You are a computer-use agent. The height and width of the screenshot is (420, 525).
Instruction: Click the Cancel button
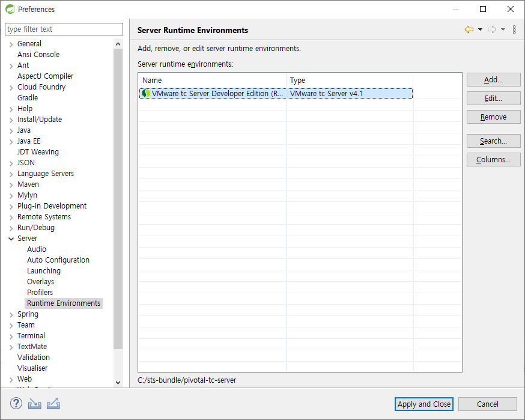point(488,404)
